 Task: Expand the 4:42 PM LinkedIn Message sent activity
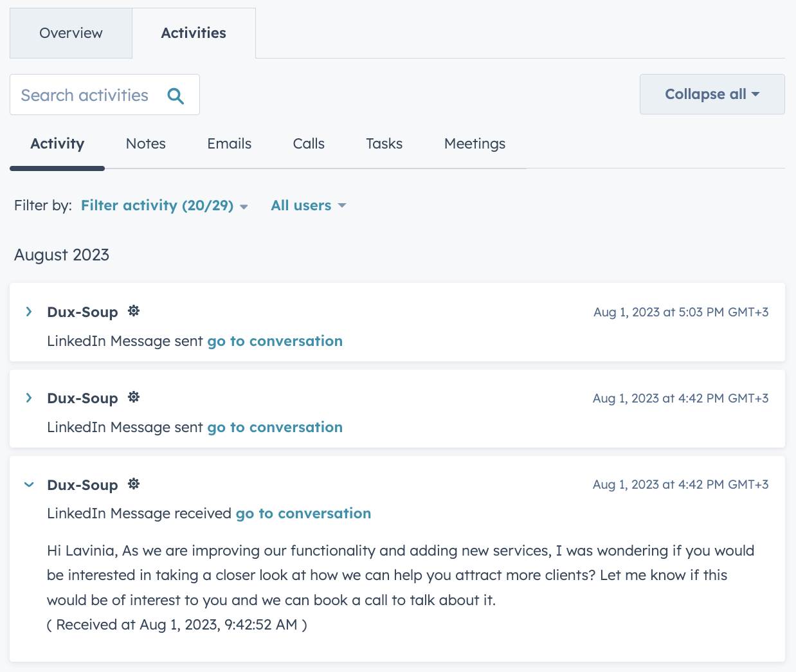pyautogui.click(x=29, y=398)
